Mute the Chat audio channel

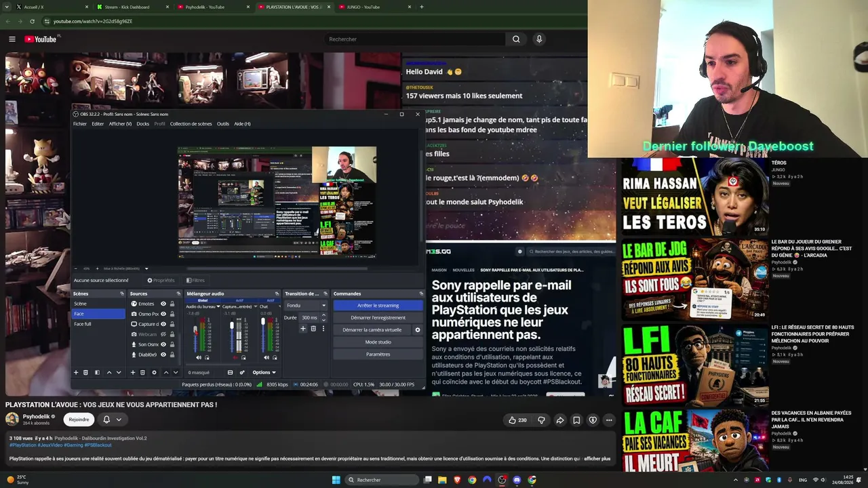tap(267, 357)
